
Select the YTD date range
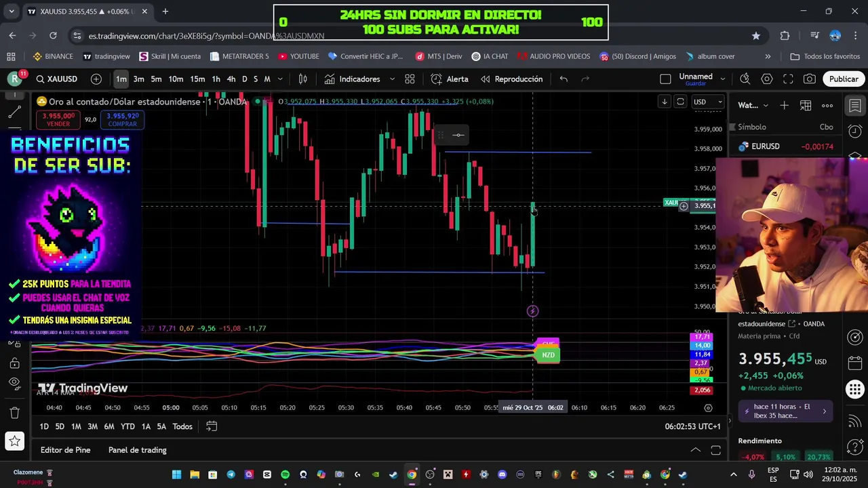click(x=127, y=426)
